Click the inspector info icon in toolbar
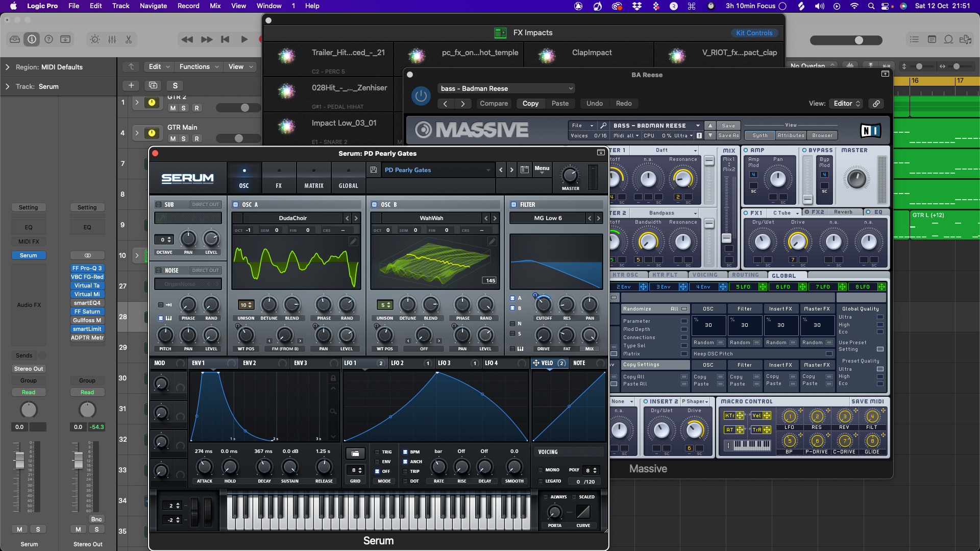 pyautogui.click(x=32, y=39)
